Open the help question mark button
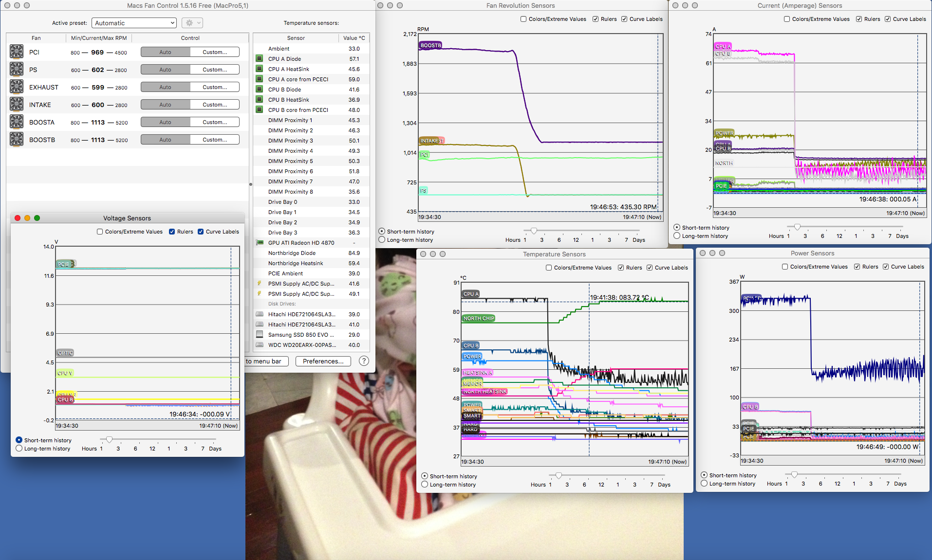 364,361
